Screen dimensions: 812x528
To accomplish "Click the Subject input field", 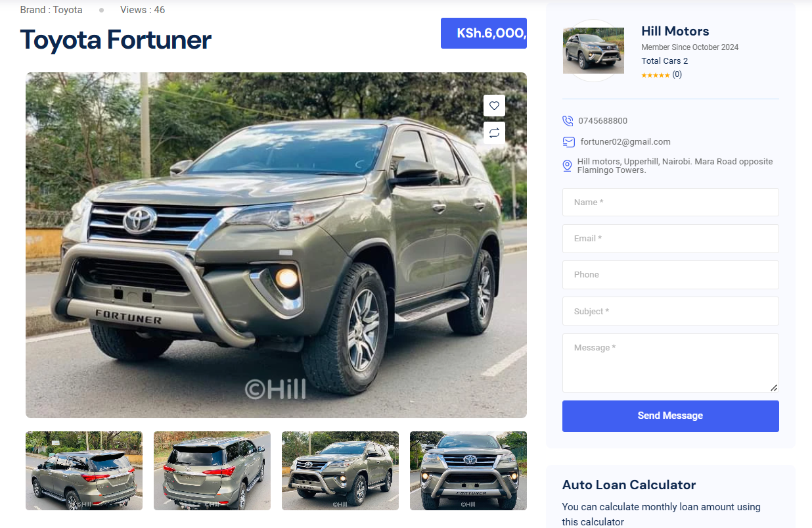I will coord(671,311).
